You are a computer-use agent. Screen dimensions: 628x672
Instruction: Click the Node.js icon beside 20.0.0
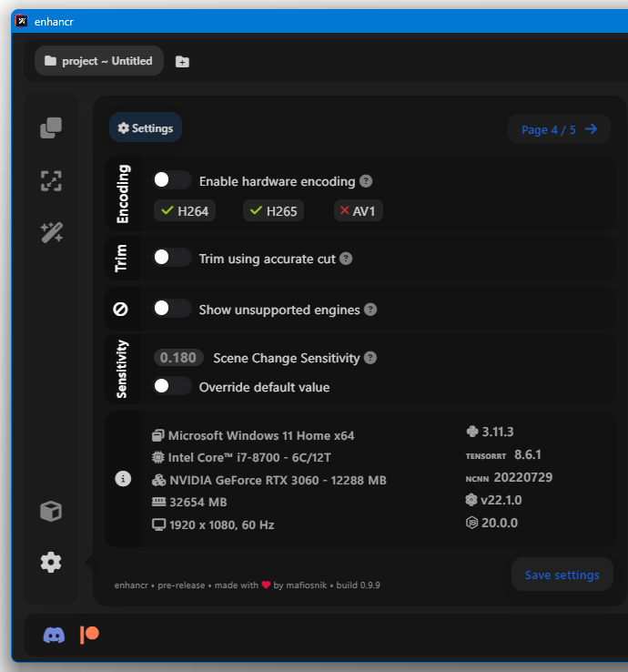[471, 523]
